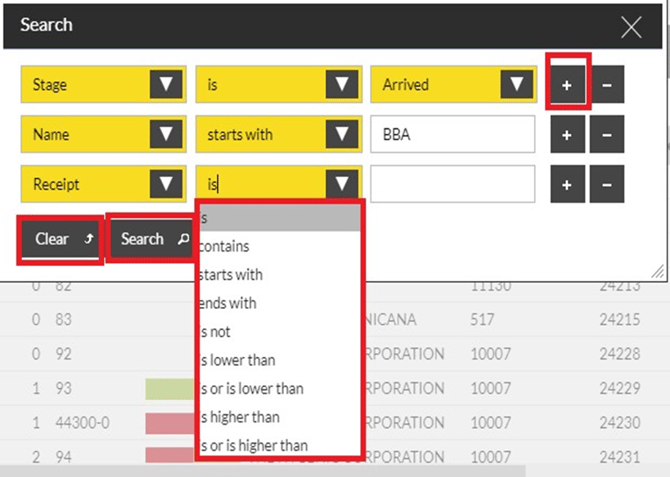Screen dimensions: 670x477
Task: Add a row after the Name filter
Action: (x=567, y=134)
